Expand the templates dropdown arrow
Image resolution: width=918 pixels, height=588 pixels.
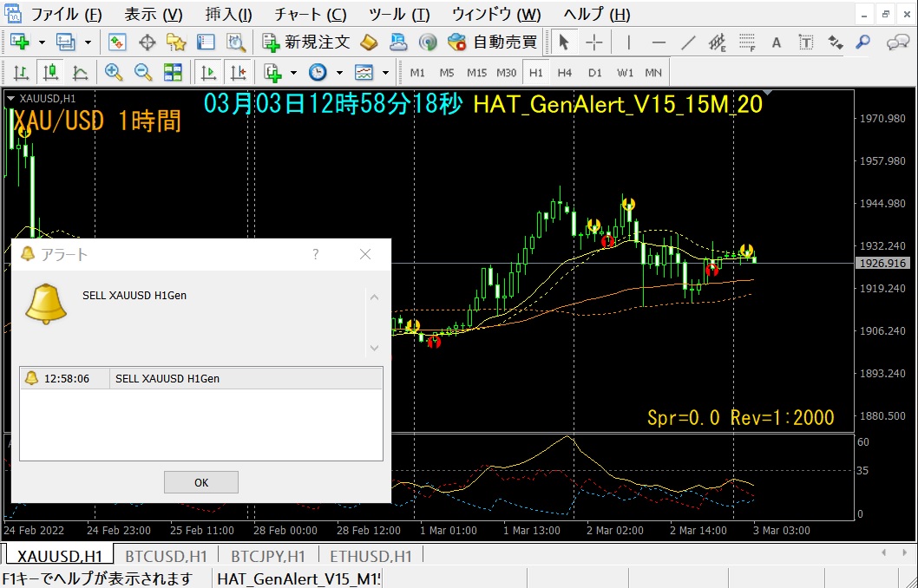385,73
